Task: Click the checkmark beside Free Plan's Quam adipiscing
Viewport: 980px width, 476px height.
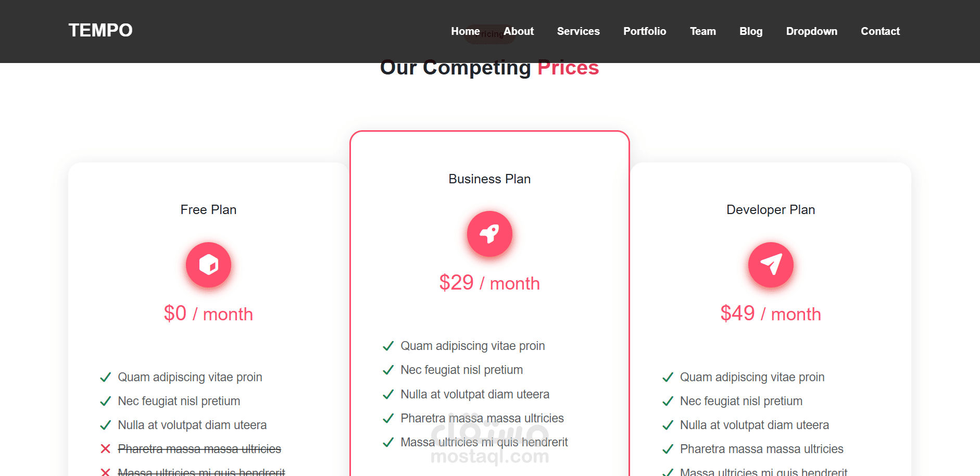Action: point(105,377)
